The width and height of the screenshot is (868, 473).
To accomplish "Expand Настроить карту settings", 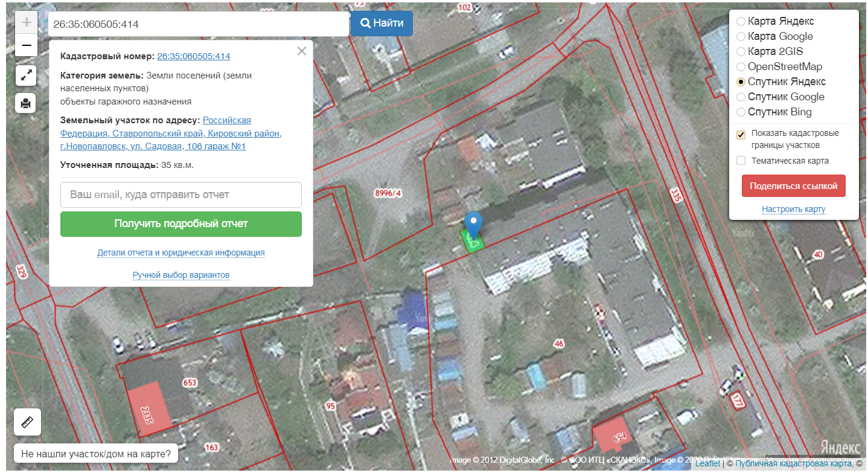I will click(793, 209).
